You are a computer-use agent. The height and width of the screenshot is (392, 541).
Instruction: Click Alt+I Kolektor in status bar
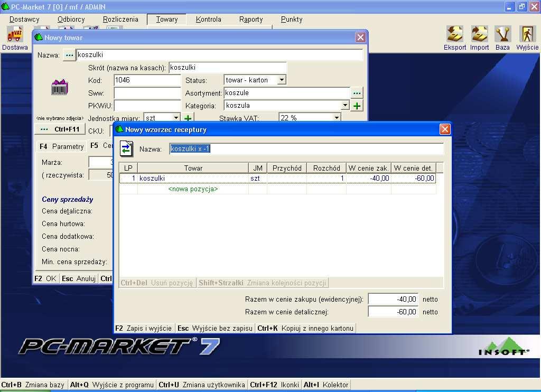(x=326, y=385)
